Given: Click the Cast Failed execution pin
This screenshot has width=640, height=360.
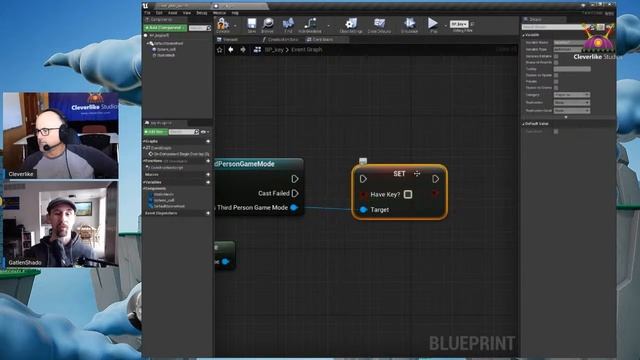Looking at the screenshot, I should tap(295, 193).
